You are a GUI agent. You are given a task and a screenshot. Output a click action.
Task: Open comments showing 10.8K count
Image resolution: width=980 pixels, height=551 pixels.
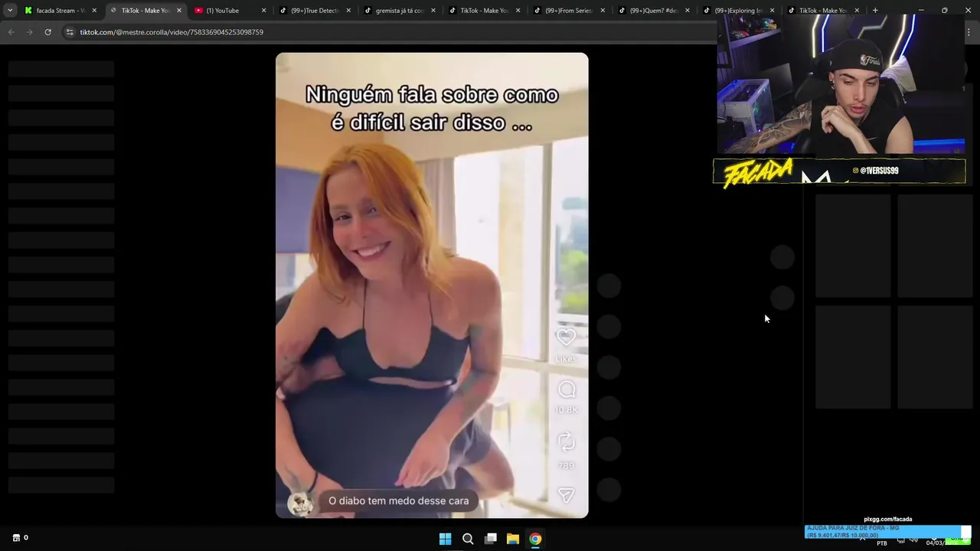(x=567, y=390)
